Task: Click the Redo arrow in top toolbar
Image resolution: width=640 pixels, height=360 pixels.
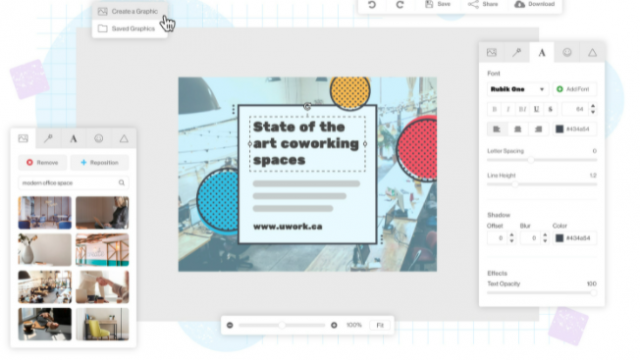Action: coord(400,4)
